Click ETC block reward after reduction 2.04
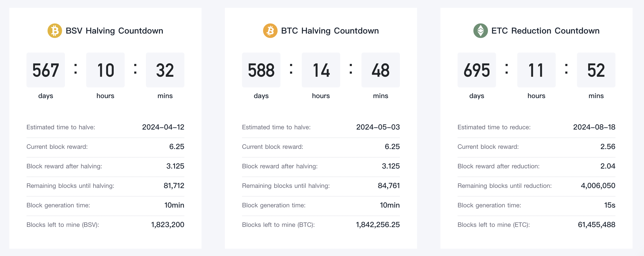 (608, 166)
